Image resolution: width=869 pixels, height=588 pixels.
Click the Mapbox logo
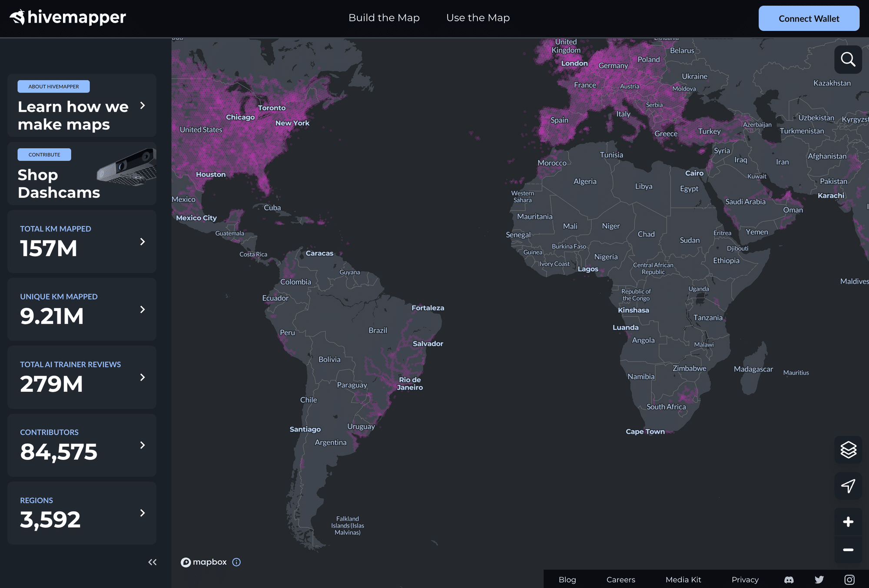click(x=204, y=562)
